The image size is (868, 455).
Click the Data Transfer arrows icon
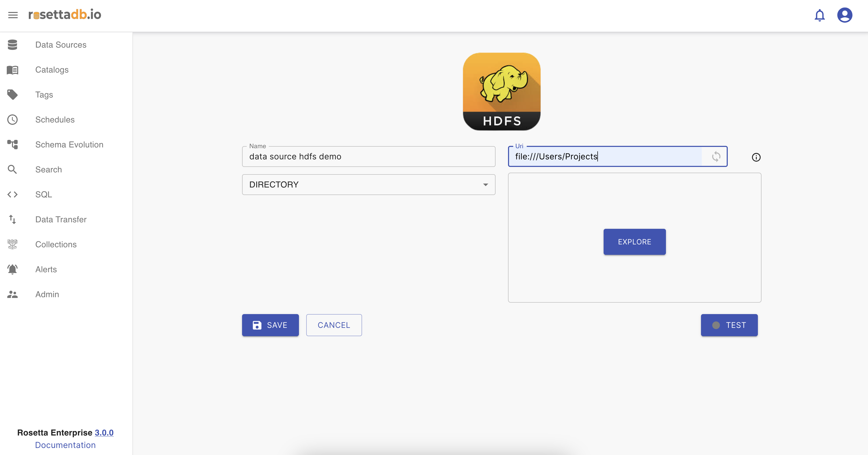pyautogui.click(x=12, y=220)
